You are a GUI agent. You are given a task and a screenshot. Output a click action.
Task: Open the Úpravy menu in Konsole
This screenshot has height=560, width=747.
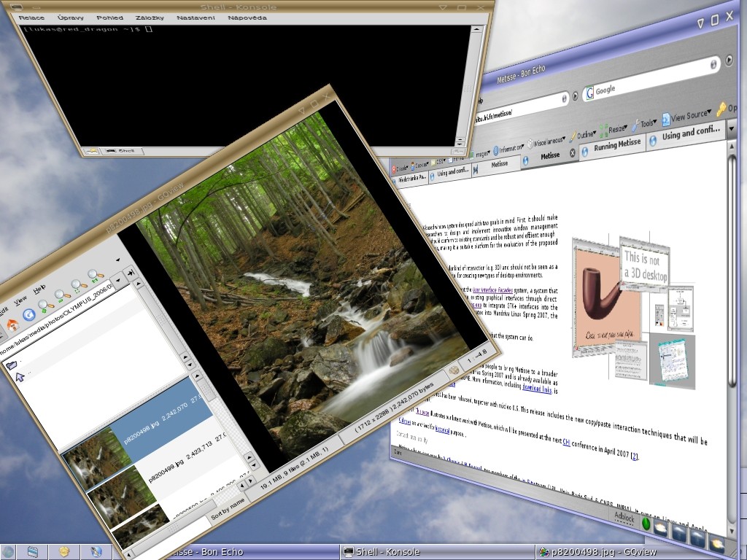click(71, 17)
